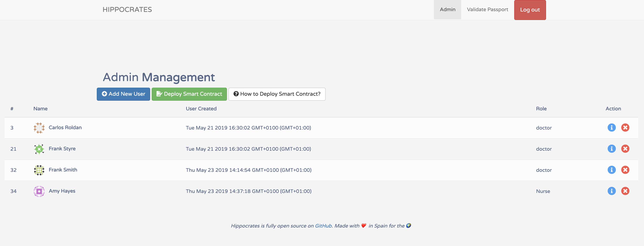The width and height of the screenshot is (644, 246).
Task: Click Frank Smith's avatar identicon
Action: tap(39, 170)
